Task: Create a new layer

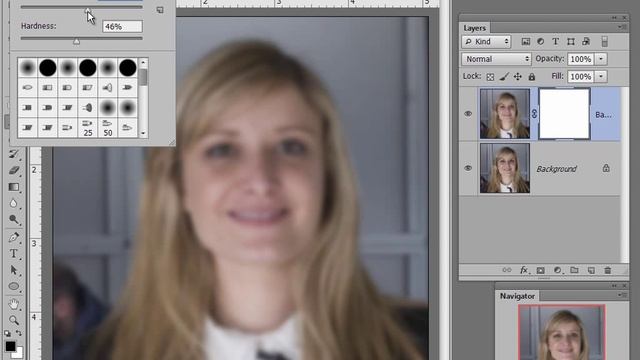Action: point(591,270)
